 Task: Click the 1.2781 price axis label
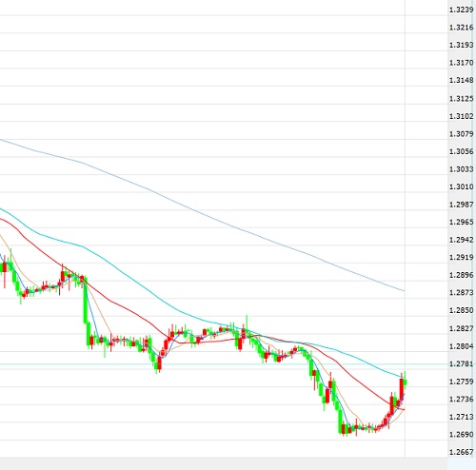pos(461,363)
